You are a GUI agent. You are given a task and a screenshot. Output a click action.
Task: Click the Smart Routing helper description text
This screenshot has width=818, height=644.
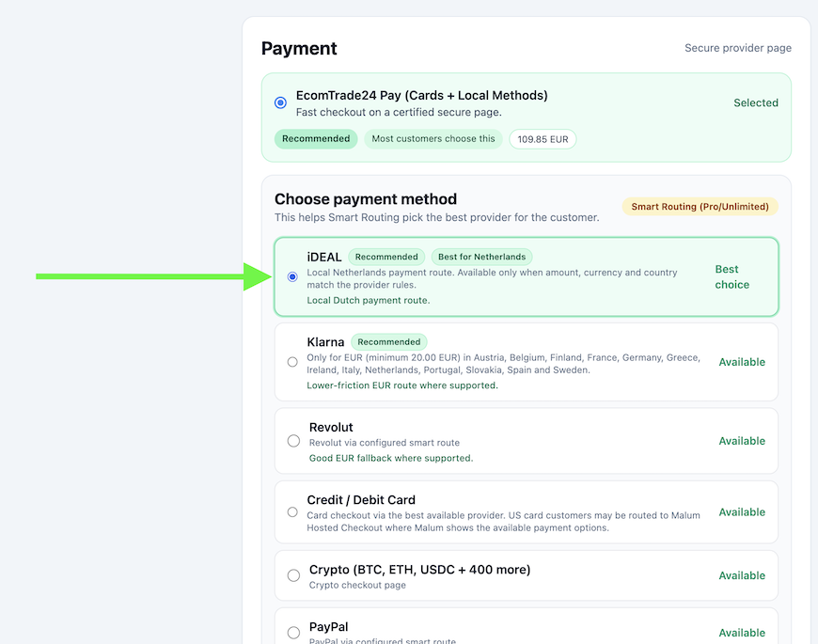coord(436,217)
